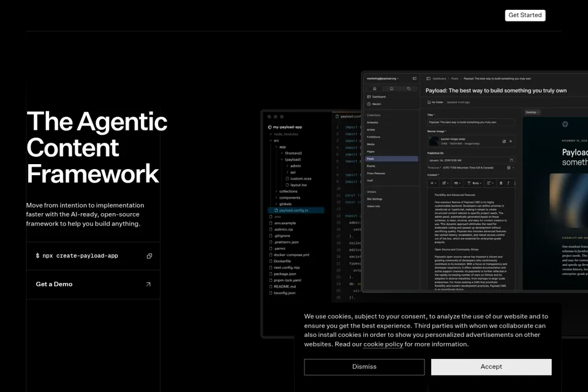Screen dimensions: 588x392
Task: Open the Desktop preview size dropdown
Action: 532,112
